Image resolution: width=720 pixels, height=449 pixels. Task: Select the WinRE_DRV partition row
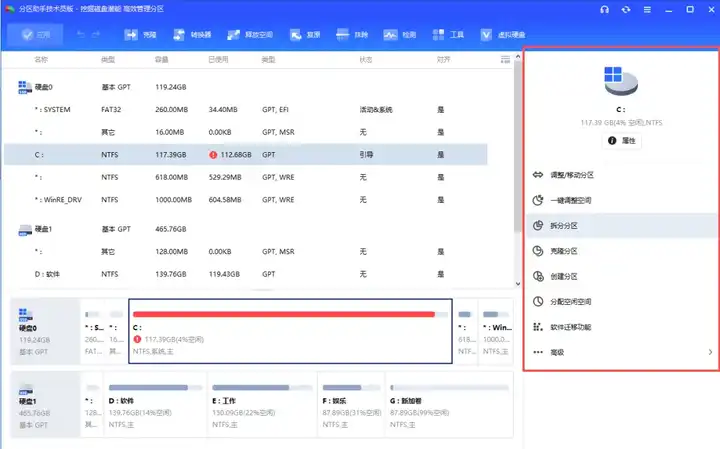tap(246, 200)
